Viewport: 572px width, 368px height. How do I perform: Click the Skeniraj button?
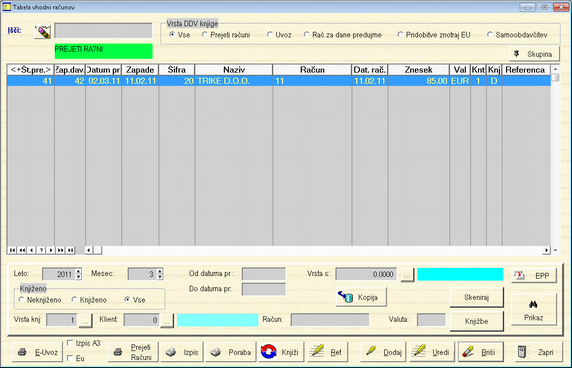pos(476,297)
